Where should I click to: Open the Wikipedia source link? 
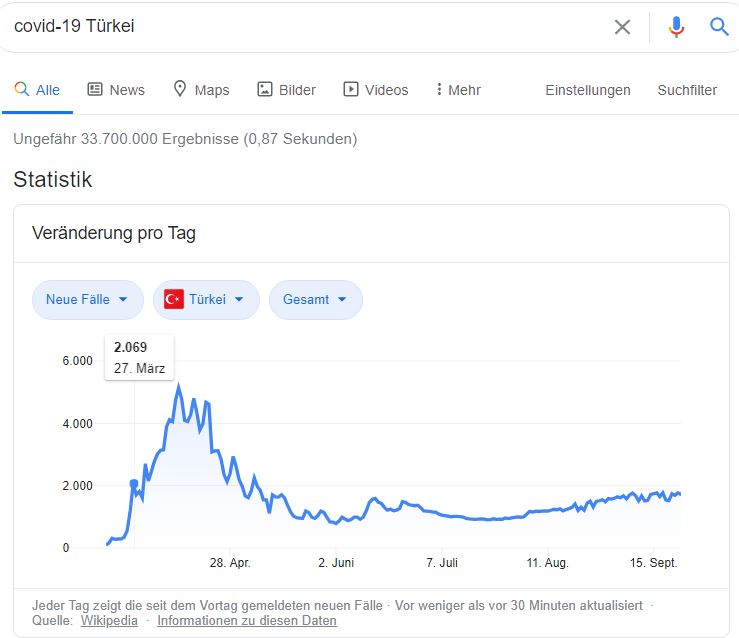[x=111, y=620]
